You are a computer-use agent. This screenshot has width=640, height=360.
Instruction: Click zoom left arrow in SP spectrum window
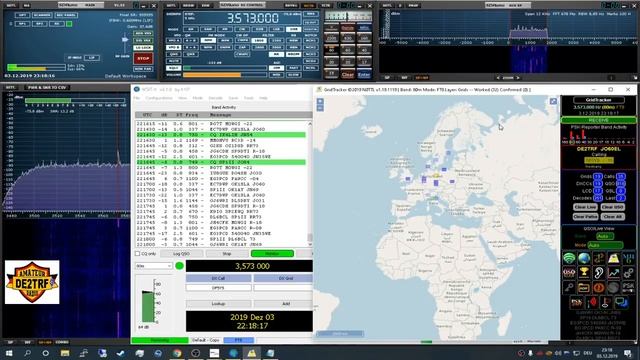(498, 78)
